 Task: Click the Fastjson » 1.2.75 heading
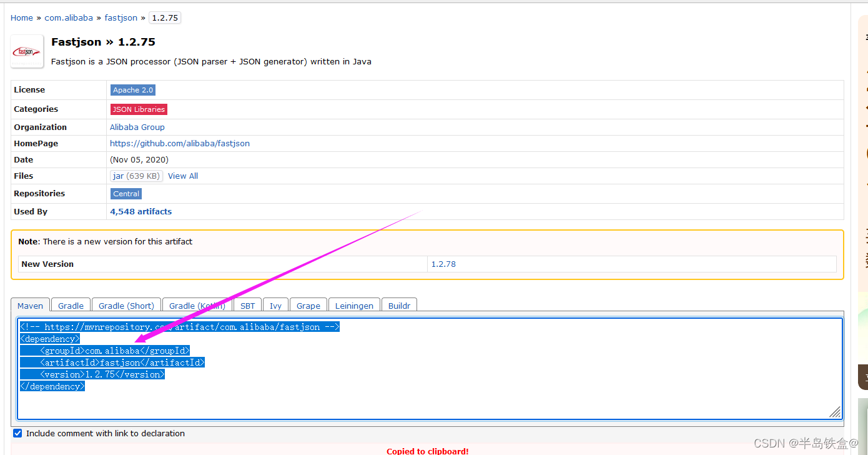click(103, 42)
